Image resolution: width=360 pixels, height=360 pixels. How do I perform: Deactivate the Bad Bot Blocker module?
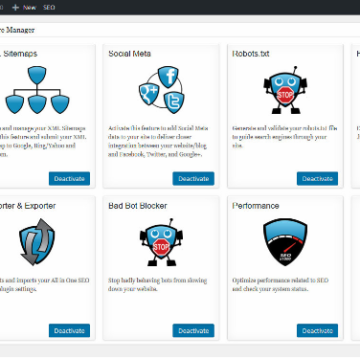(193, 331)
